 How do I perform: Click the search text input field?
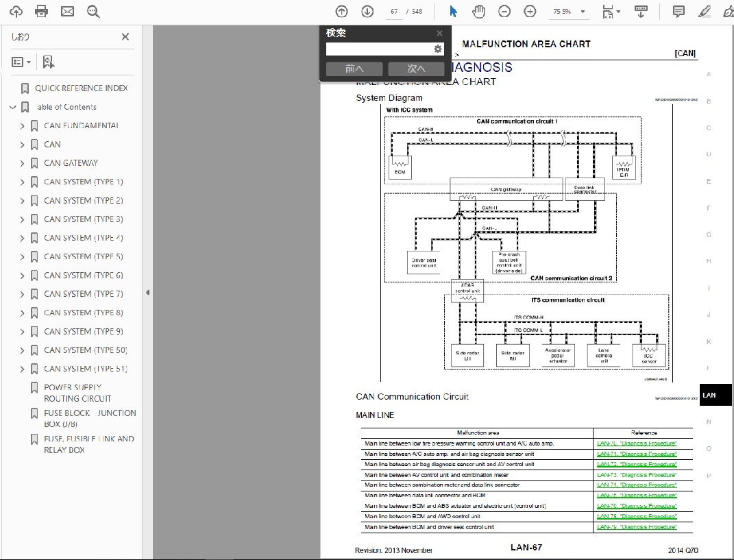tap(378, 49)
